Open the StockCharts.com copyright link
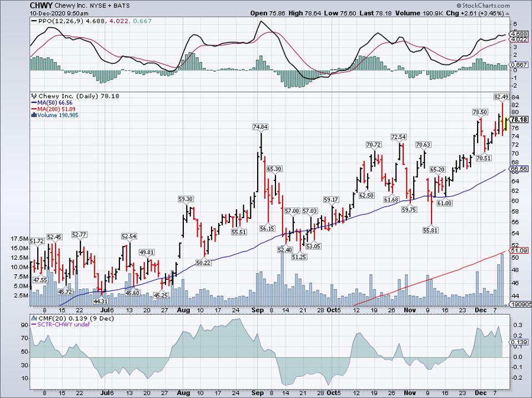This screenshot has width=532, height=398. [483, 6]
